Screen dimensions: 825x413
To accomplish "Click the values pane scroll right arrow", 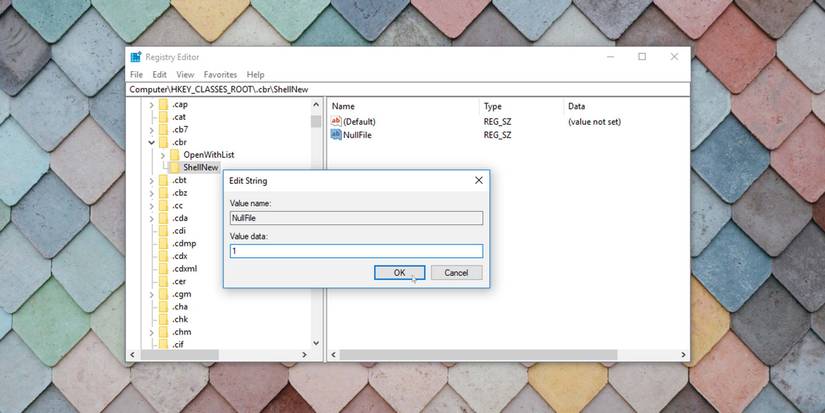I will pyautogui.click(x=683, y=355).
